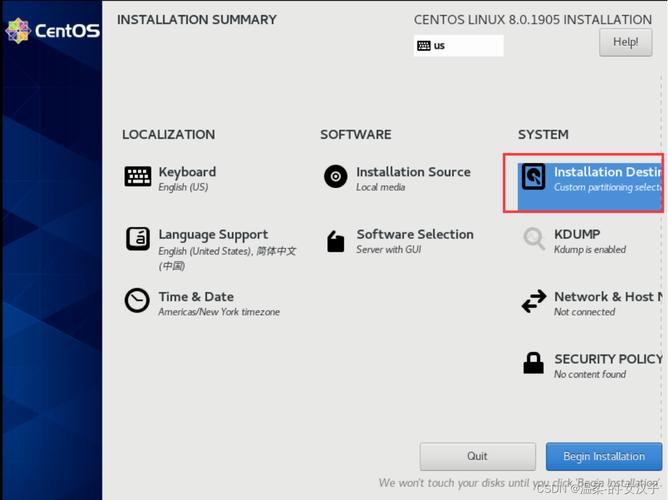Click the CentOS logo
Screen dimensions: 668x500
pyautogui.click(x=52, y=31)
